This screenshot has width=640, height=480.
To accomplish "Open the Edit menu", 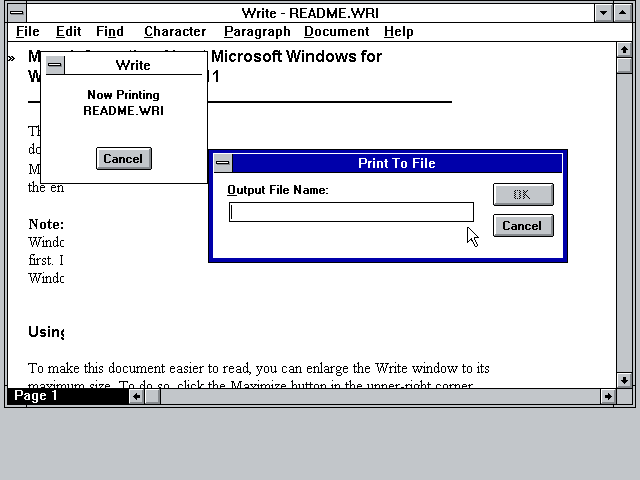I will [69, 31].
